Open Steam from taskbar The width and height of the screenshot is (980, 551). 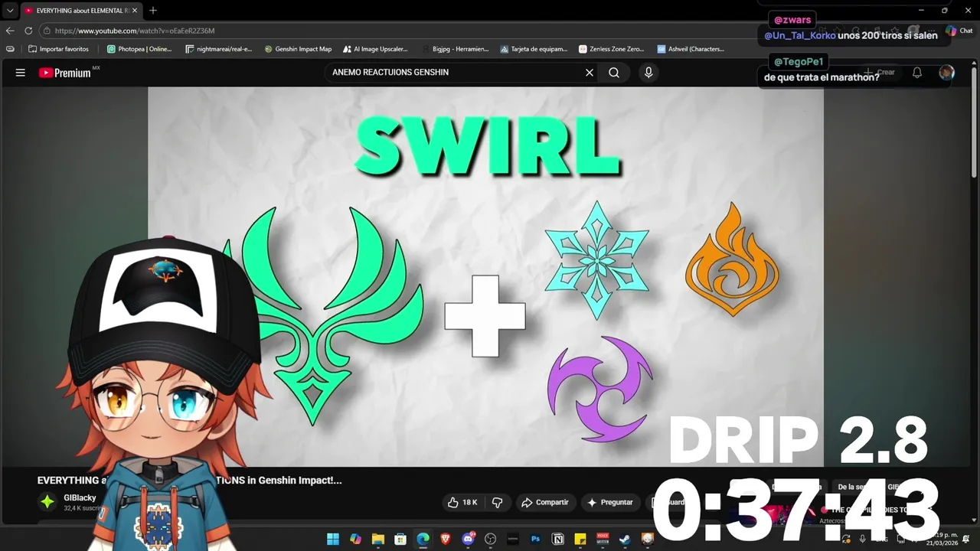click(x=626, y=539)
